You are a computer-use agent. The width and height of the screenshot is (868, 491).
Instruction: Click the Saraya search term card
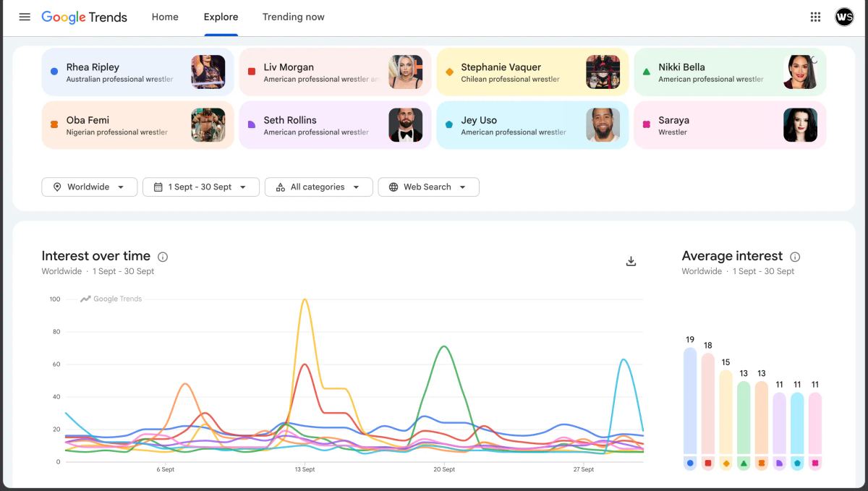[730, 125]
